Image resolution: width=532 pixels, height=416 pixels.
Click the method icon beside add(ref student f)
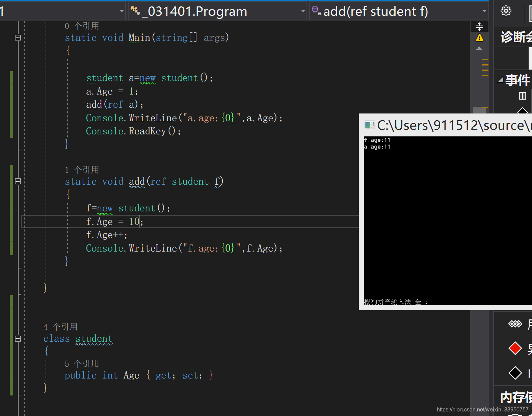[x=316, y=10]
